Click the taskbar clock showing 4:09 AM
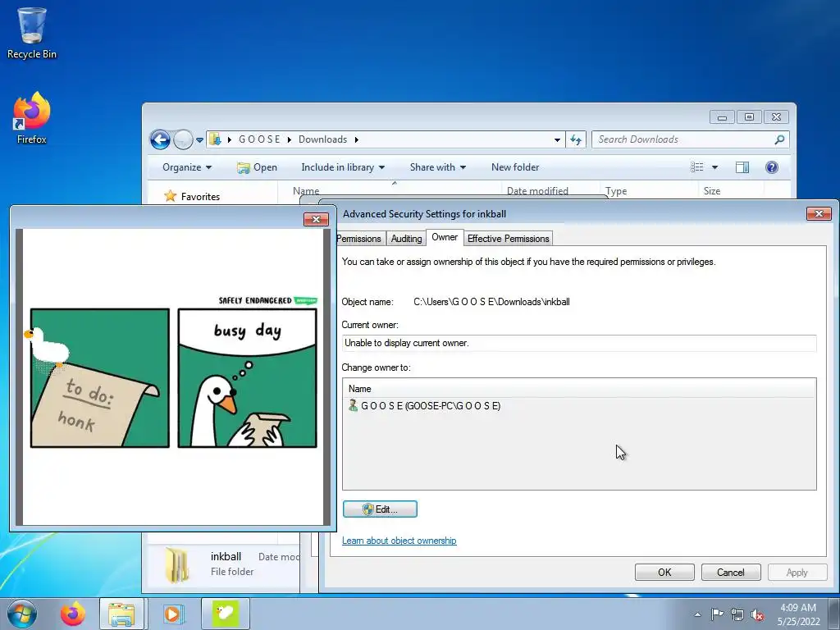Image resolution: width=840 pixels, height=630 pixels. tap(798, 614)
